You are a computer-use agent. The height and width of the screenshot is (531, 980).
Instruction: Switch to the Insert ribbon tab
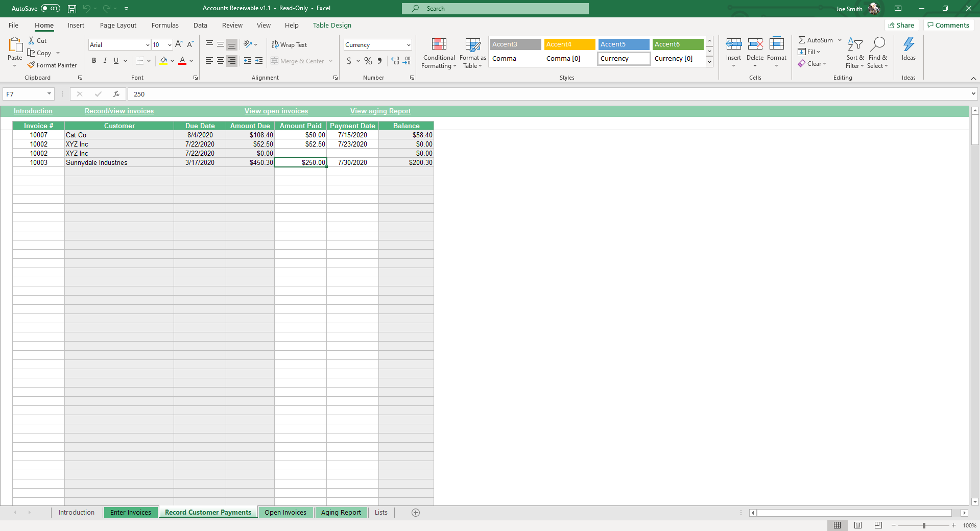pyautogui.click(x=76, y=26)
